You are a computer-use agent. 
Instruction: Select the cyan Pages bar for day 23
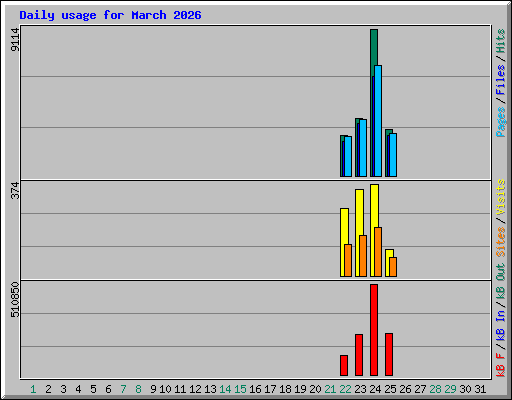coord(363,148)
